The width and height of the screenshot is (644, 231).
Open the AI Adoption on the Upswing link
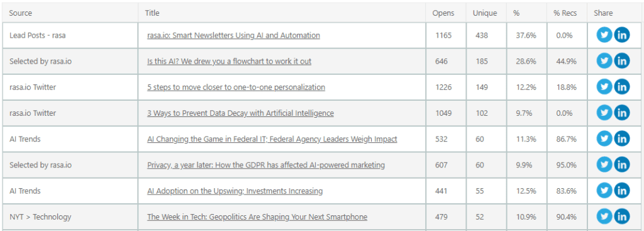click(235, 191)
